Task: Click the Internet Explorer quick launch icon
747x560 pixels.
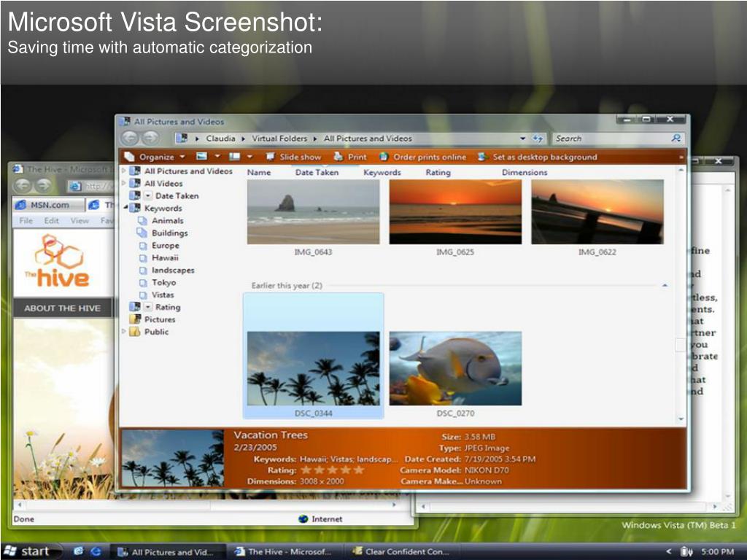Action: click(78, 551)
